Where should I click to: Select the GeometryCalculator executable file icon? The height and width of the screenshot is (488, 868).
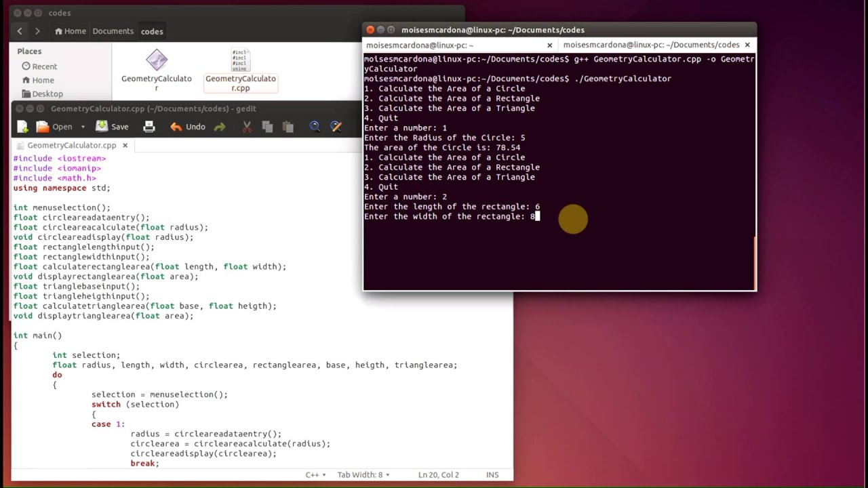click(157, 60)
